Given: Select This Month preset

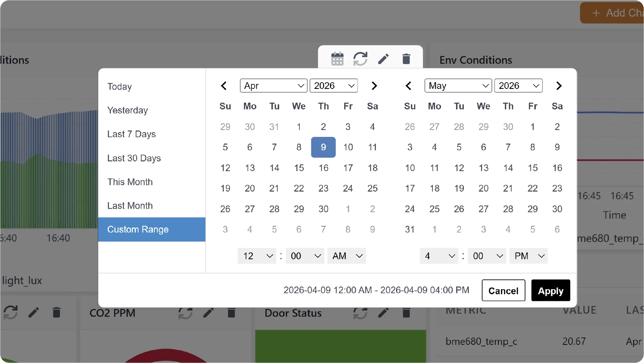Looking at the screenshot, I should [x=152, y=182].
